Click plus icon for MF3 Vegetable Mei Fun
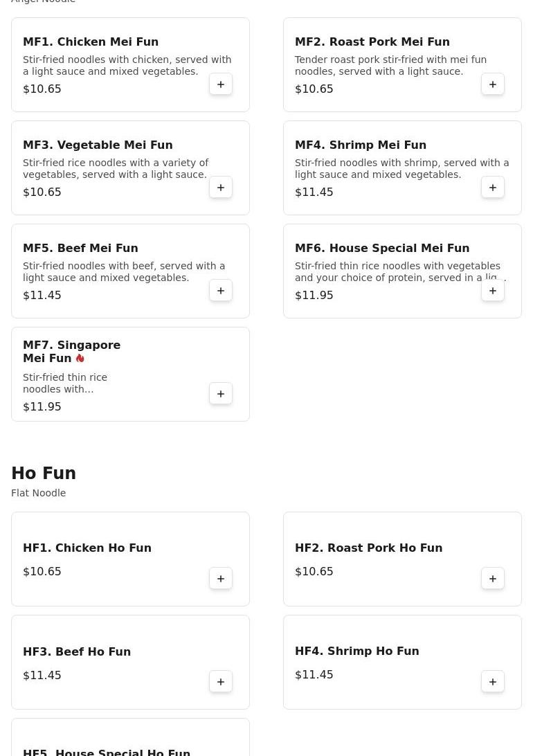Image resolution: width=533 pixels, height=756 pixels. pyautogui.click(x=221, y=188)
